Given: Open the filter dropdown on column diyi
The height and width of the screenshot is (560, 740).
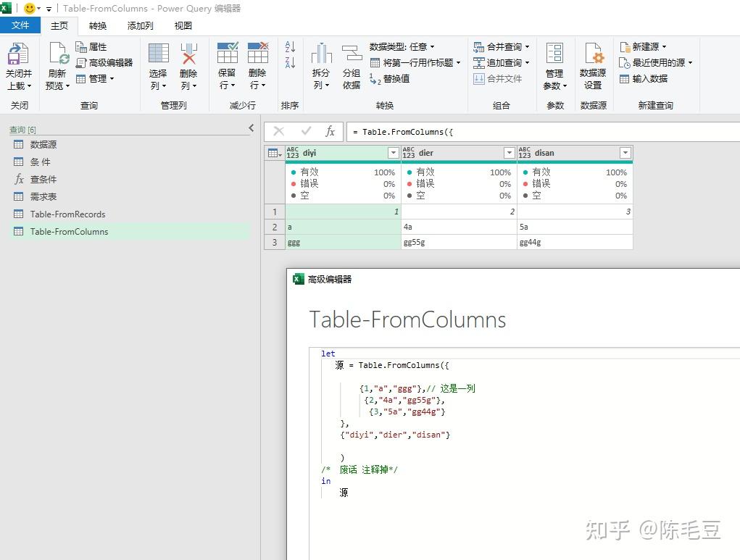Looking at the screenshot, I should click(x=393, y=153).
